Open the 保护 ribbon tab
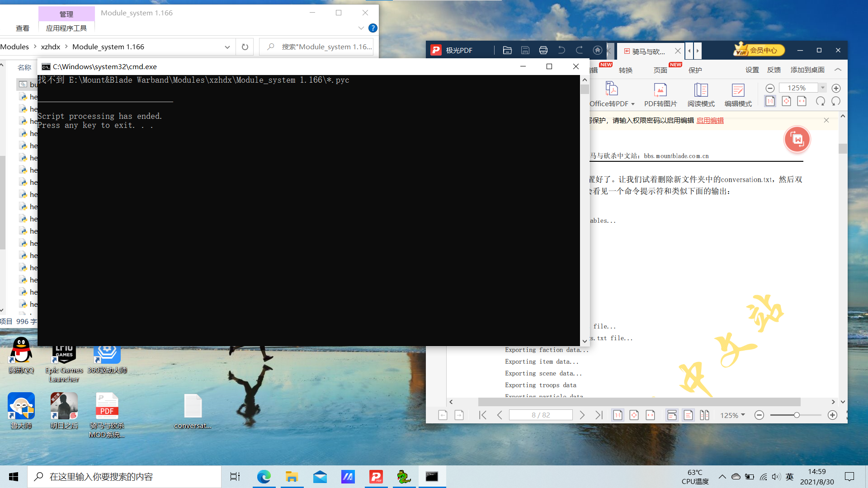The image size is (868, 488). point(695,70)
